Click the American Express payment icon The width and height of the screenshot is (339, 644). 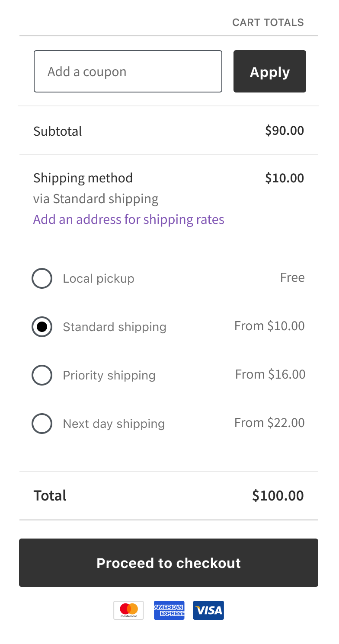(x=169, y=610)
